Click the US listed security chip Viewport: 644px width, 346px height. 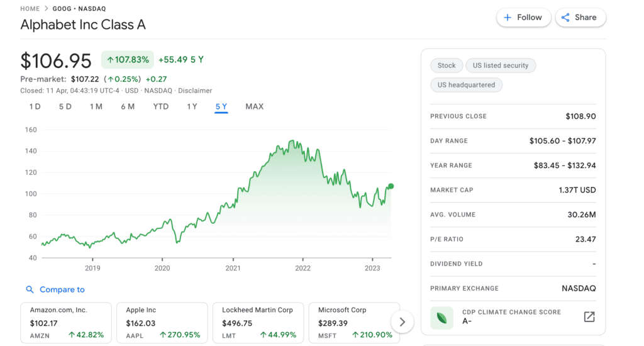(501, 65)
